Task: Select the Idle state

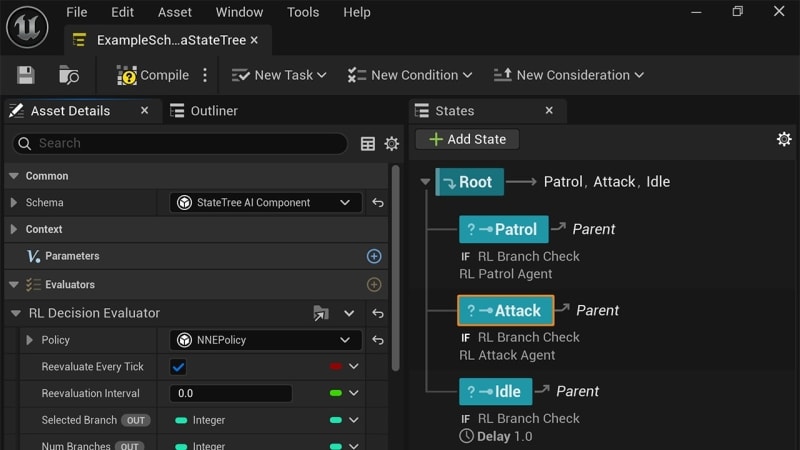Action: coord(495,391)
